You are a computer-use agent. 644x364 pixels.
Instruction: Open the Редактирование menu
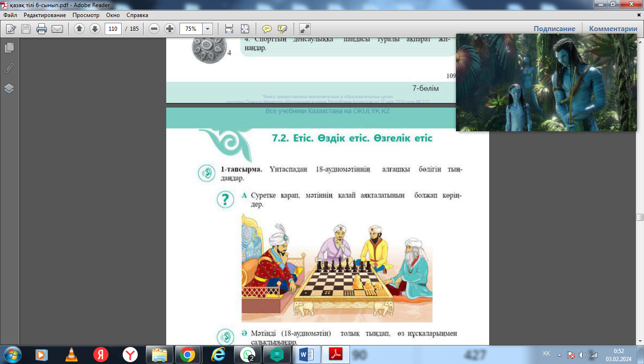(45, 15)
